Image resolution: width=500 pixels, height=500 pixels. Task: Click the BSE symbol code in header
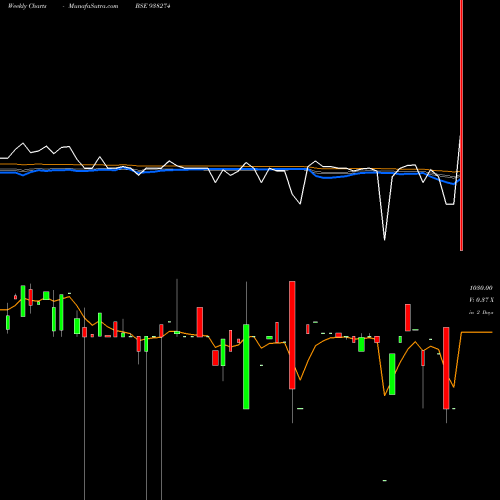153,6
